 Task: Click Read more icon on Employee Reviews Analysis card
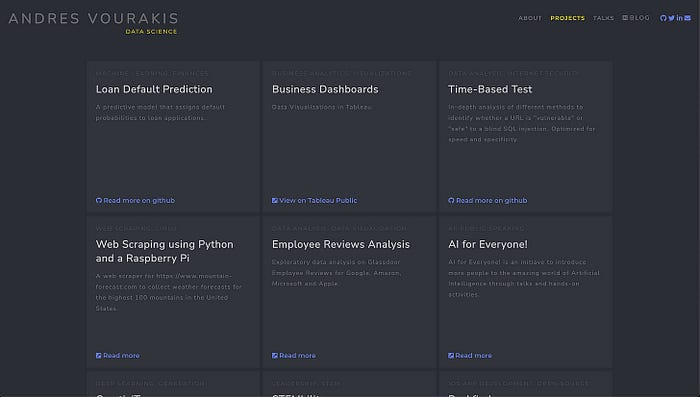pyautogui.click(x=275, y=355)
